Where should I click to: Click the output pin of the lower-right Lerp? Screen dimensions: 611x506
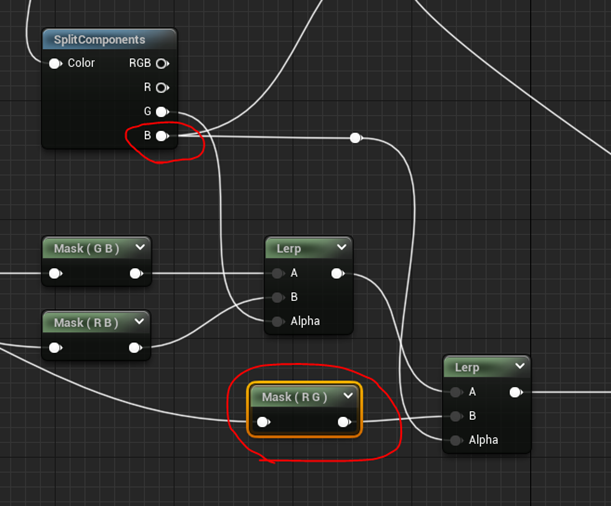point(516,392)
